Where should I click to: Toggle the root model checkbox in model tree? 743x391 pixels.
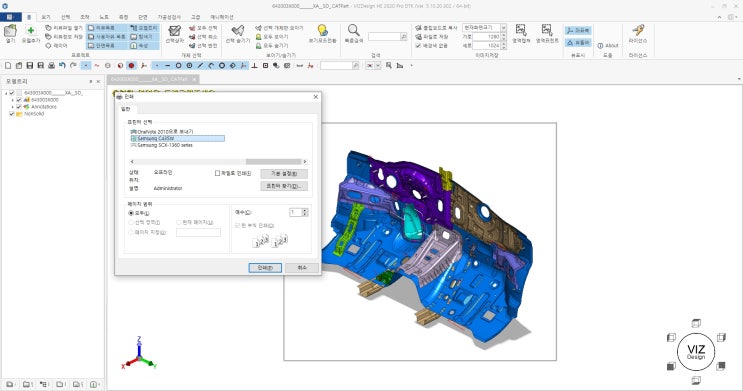[x=12, y=93]
